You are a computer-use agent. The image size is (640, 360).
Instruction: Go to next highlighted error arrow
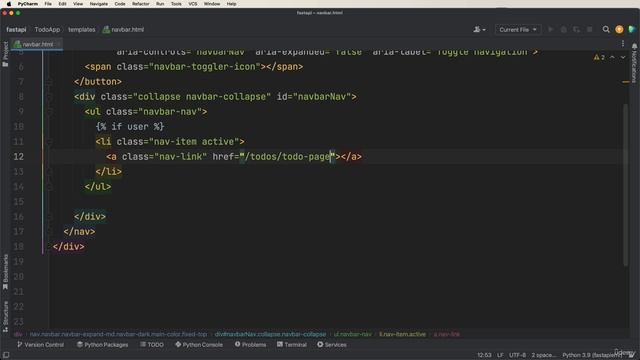[x=623, y=58]
